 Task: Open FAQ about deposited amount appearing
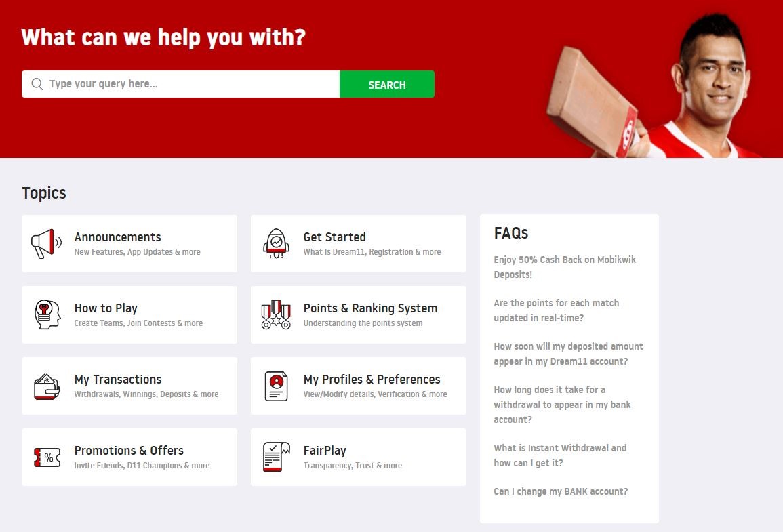click(568, 354)
